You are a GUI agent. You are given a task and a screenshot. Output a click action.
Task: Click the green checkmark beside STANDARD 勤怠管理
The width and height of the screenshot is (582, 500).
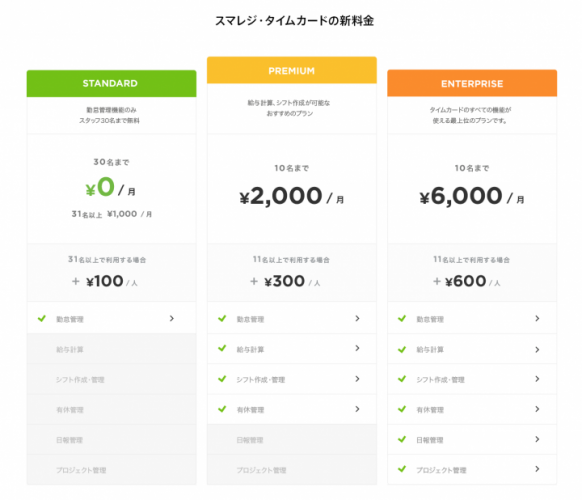42,318
